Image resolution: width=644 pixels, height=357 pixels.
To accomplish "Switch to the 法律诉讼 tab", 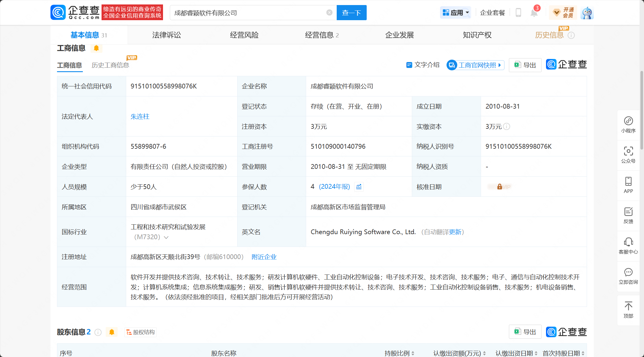I will 167,35.
